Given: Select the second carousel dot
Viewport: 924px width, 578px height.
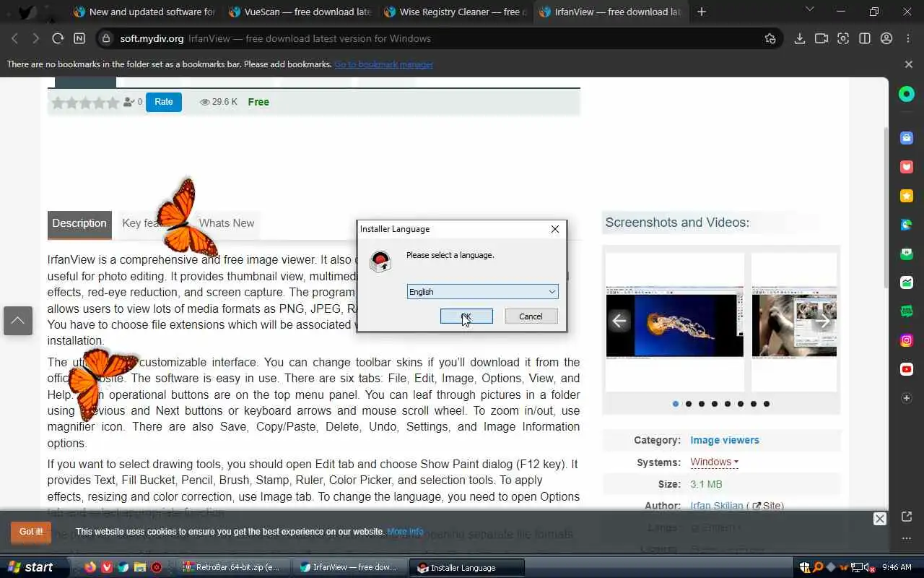Looking at the screenshot, I should coord(689,404).
